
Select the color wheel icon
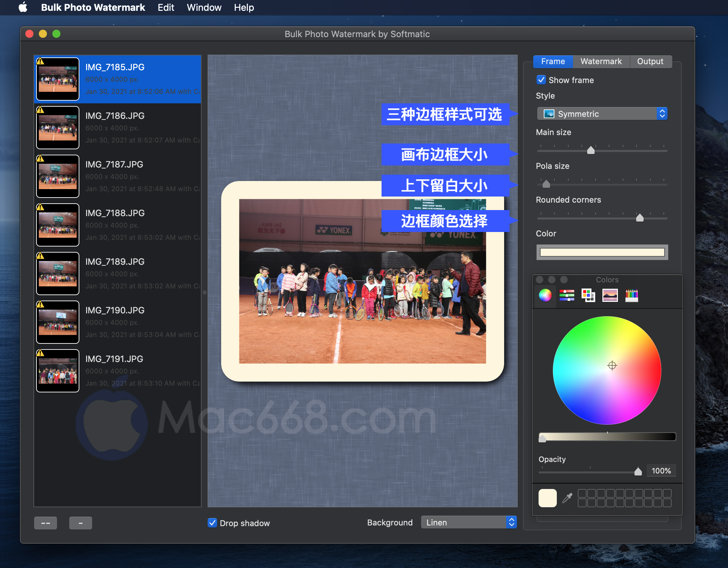(545, 295)
